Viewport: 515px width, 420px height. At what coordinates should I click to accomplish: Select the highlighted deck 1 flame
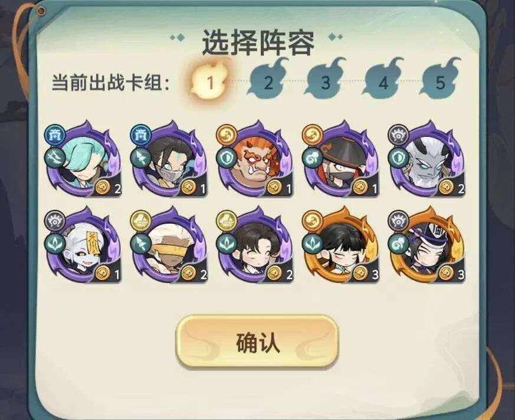(211, 80)
